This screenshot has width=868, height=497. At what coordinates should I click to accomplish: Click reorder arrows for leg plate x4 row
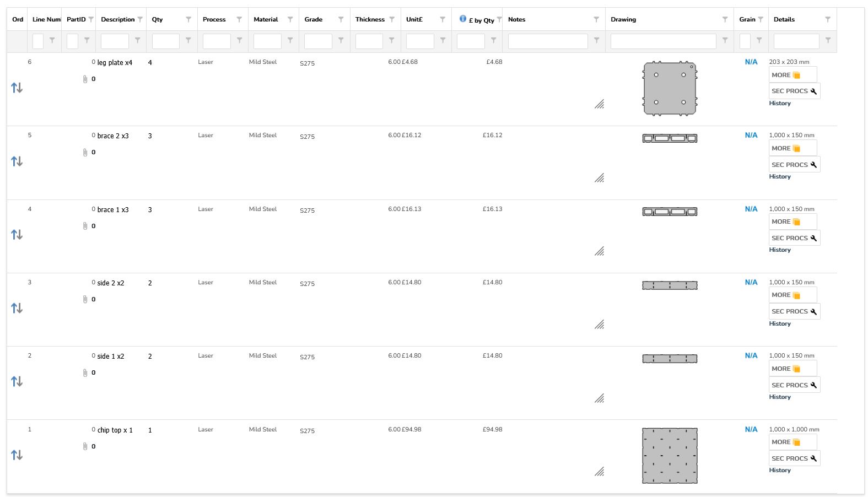(17, 88)
